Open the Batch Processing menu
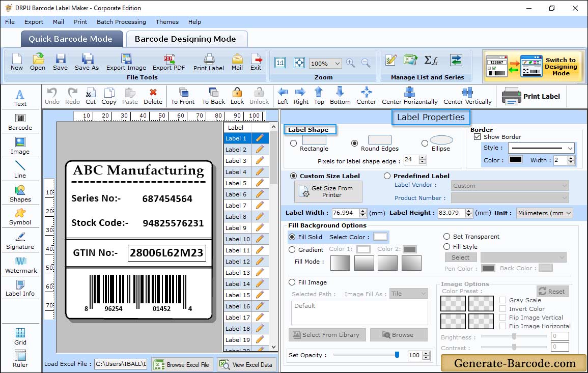 pos(121,22)
